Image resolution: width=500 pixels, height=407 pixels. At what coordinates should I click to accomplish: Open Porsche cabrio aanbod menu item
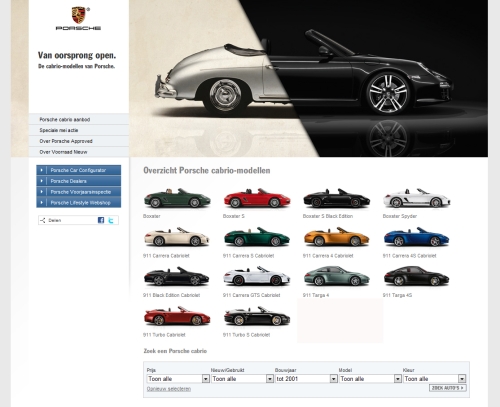click(79, 119)
